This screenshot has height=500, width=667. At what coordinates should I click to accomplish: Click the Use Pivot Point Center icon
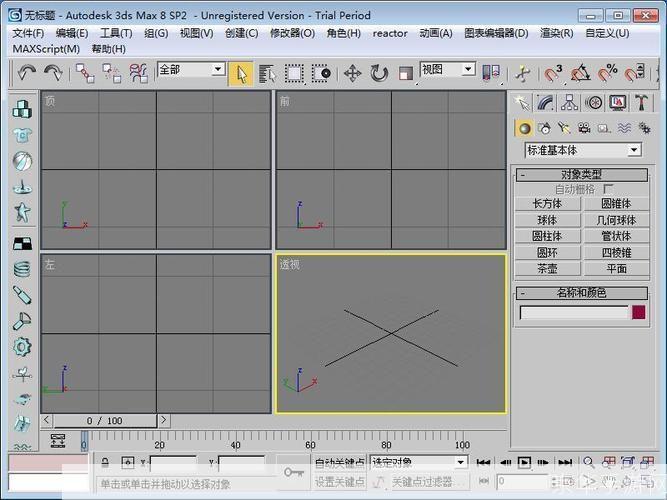pos(491,73)
